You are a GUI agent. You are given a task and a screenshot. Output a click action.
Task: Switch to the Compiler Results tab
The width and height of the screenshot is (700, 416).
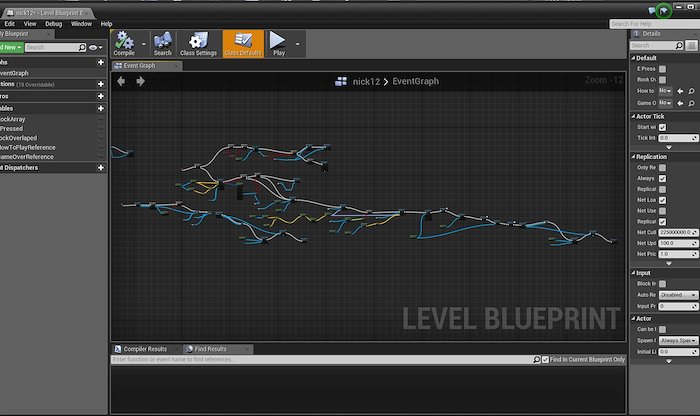[145, 349]
